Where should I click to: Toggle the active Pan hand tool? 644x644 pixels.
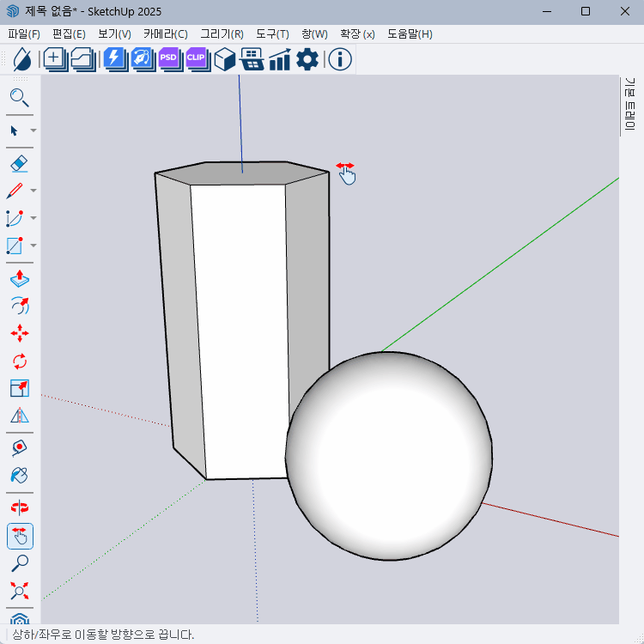pos(20,536)
